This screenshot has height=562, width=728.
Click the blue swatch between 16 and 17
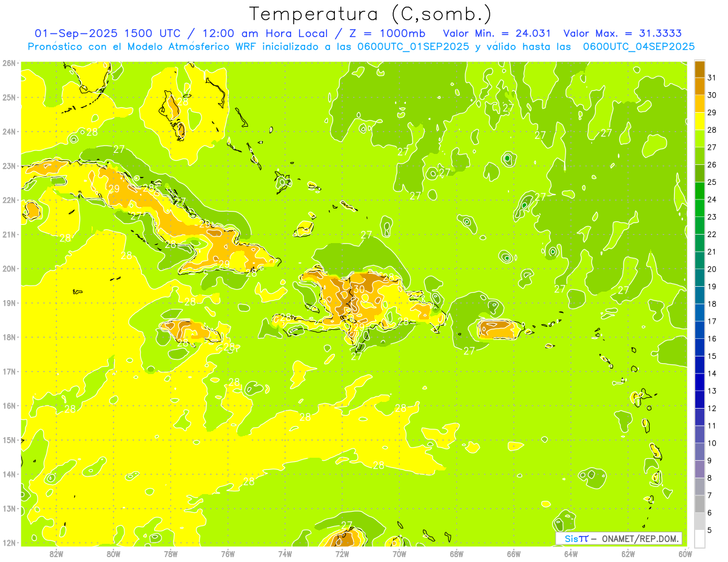699,330
